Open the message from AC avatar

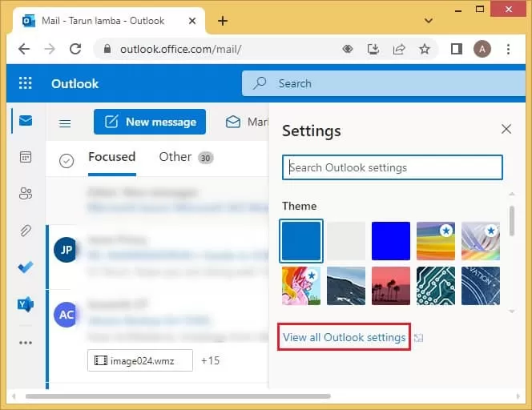(66, 315)
